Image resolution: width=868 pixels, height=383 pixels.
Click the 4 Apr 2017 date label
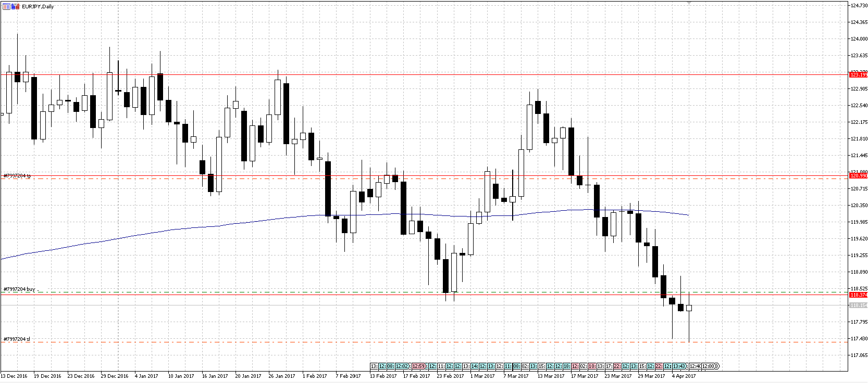(684, 376)
